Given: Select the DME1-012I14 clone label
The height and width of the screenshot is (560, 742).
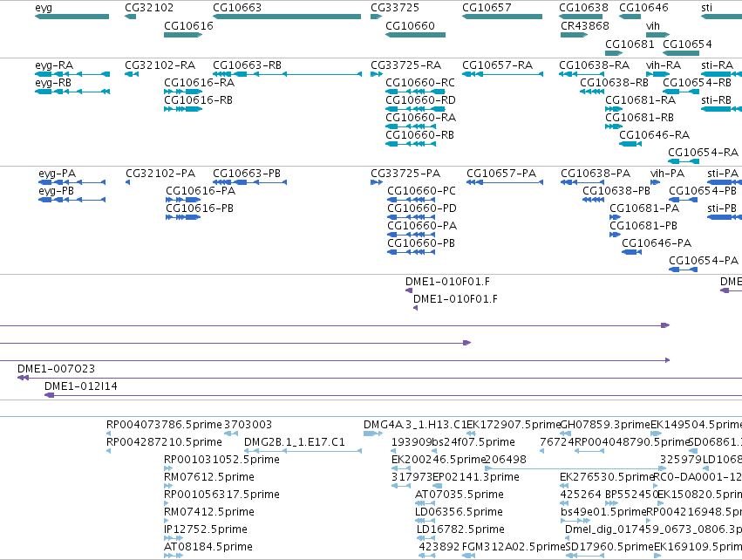Looking at the screenshot, I should [x=81, y=386].
